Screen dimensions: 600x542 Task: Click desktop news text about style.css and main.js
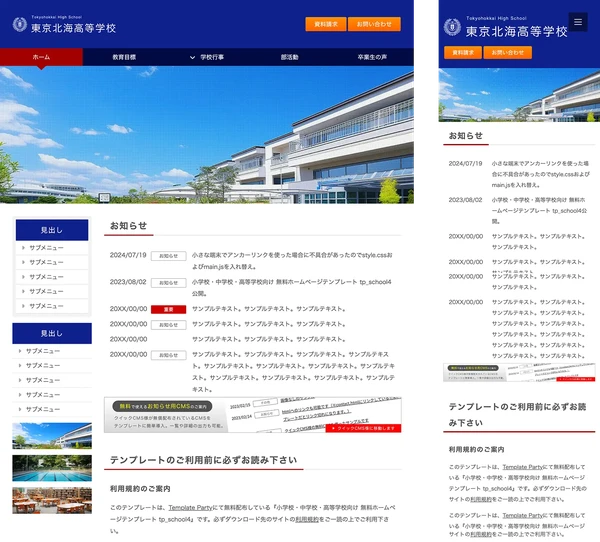pos(292,261)
